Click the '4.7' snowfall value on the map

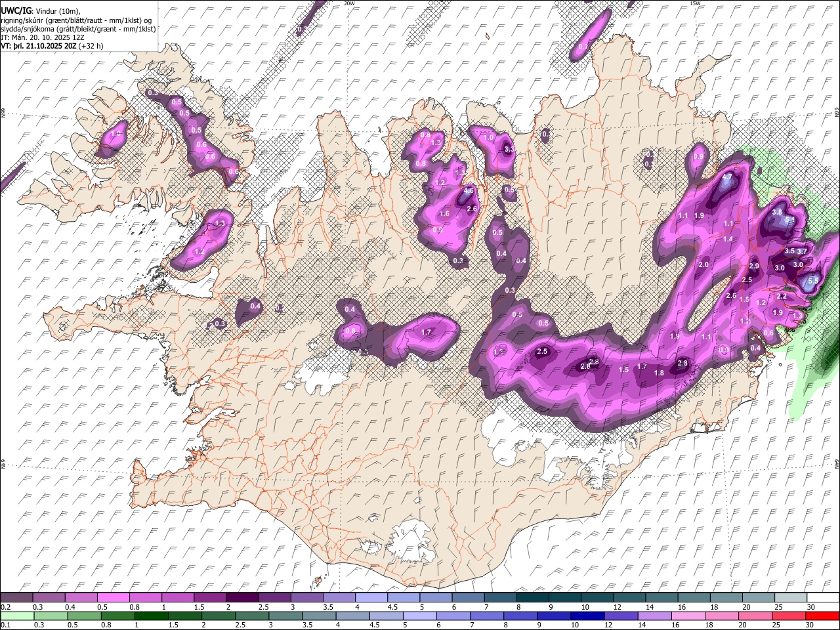coord(727,177)
